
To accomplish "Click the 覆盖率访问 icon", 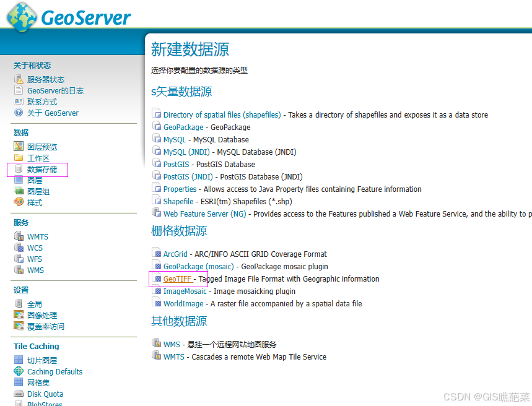I will (19, 326).
